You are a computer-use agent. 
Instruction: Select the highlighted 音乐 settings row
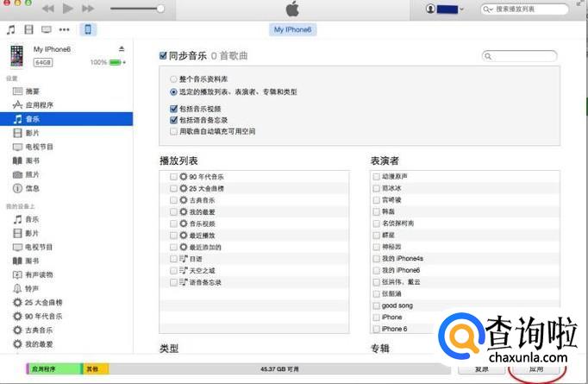click(x=66, y=119)
